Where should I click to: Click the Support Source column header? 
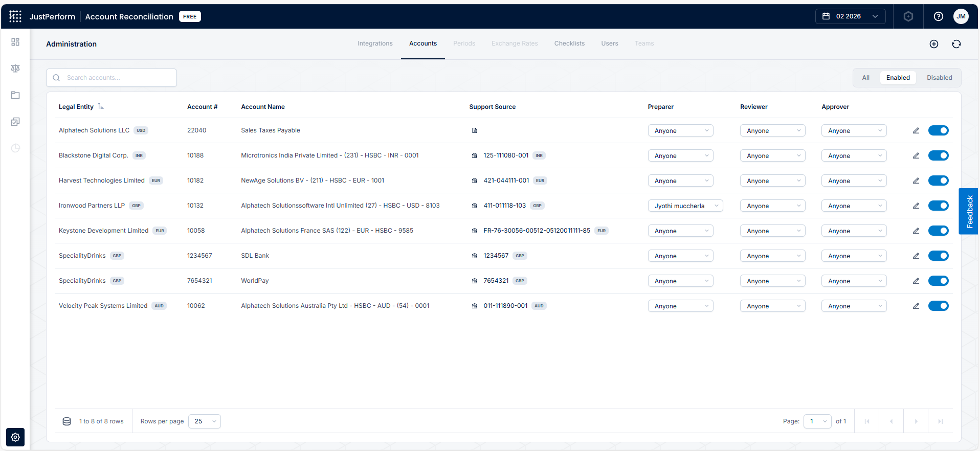click(492, 107)
